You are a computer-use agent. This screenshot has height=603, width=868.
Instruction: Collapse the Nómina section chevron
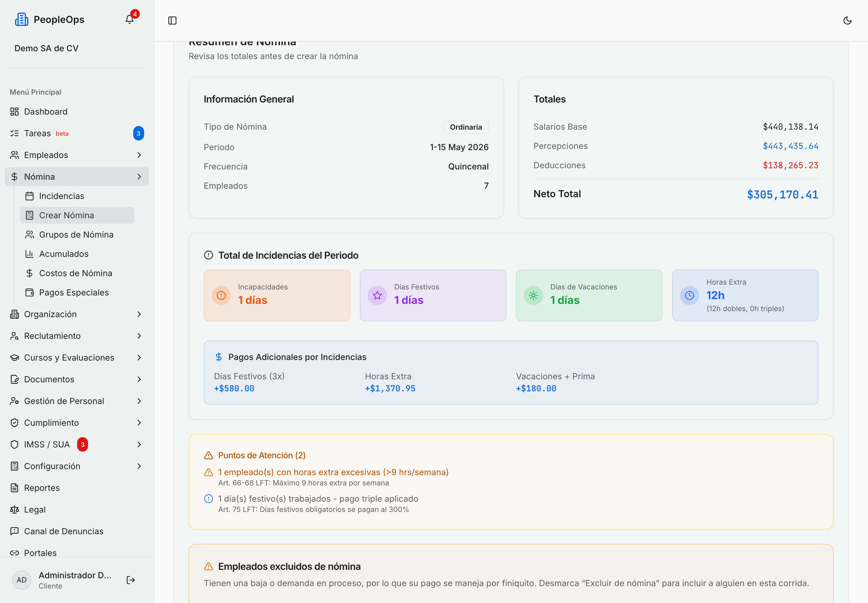point(139,176)
